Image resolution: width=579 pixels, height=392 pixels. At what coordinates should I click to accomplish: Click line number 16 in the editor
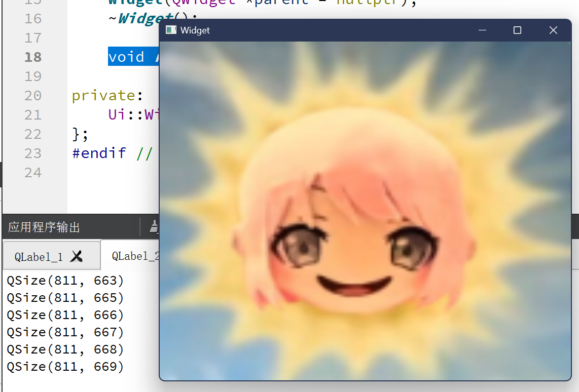tap(33, 19)
